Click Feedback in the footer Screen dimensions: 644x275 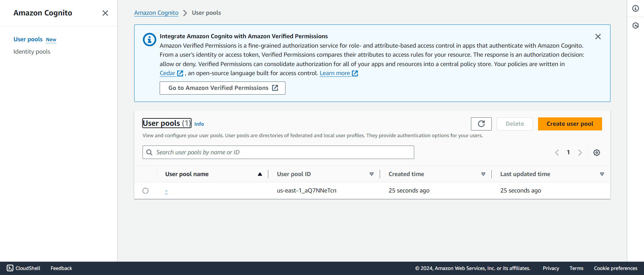[x=61, y=268]
